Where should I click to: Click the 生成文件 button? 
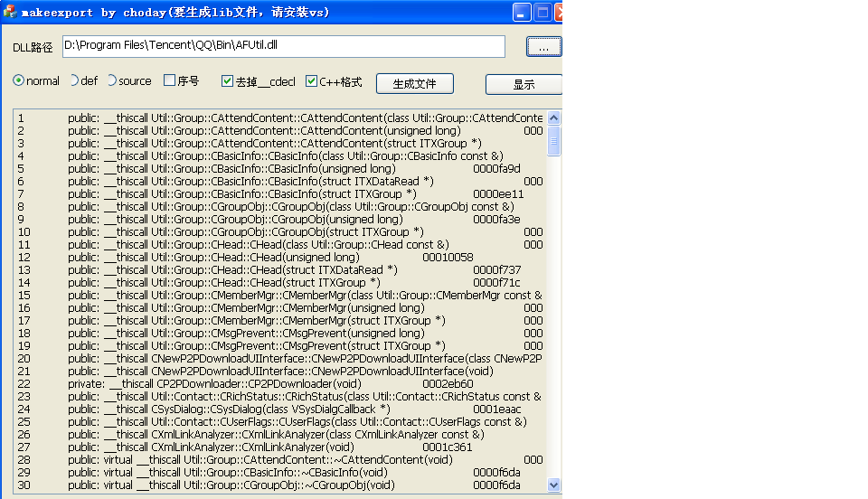click(415, 83)
